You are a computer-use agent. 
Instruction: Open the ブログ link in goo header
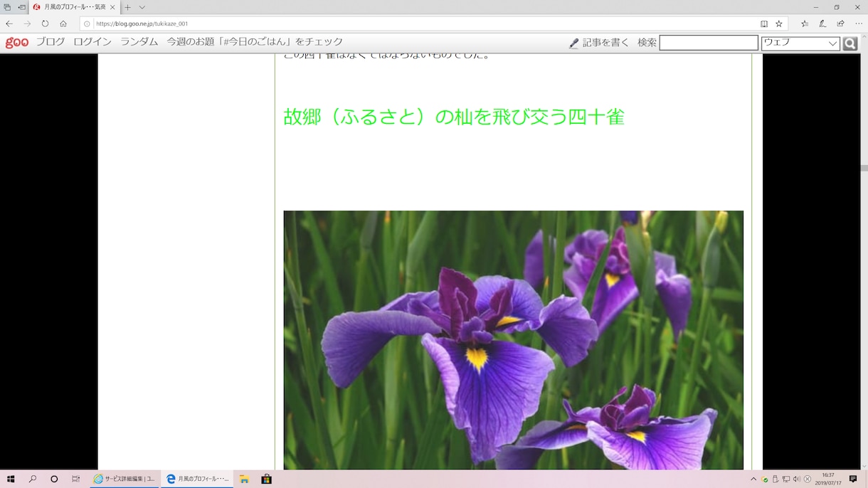[x=51, y=42]
